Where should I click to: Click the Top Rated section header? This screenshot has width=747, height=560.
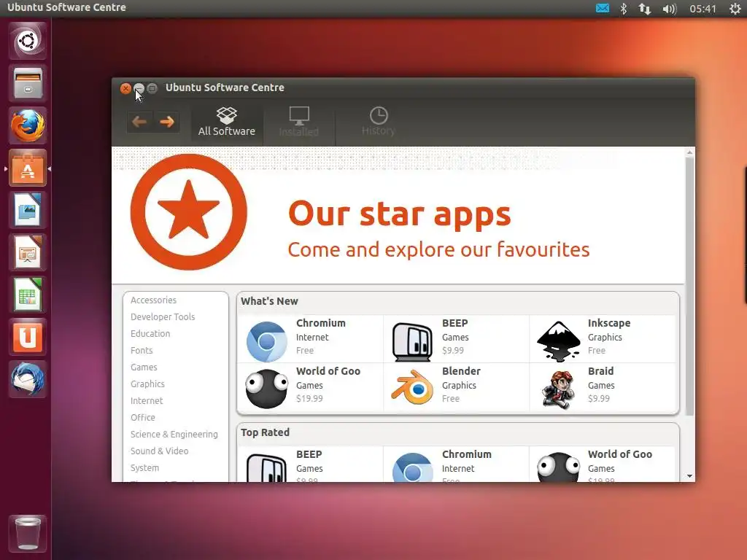265,432
